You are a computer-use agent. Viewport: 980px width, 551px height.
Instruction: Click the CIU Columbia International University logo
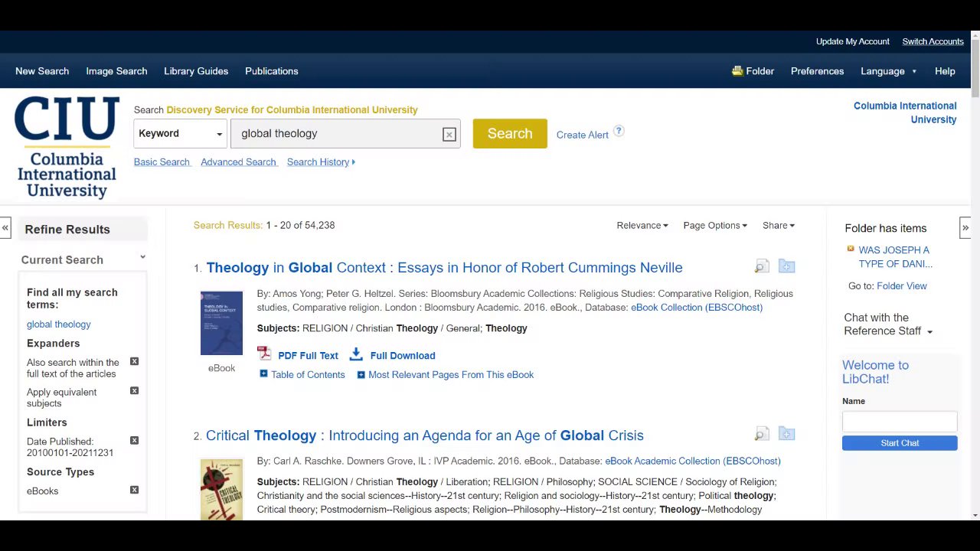67,148
